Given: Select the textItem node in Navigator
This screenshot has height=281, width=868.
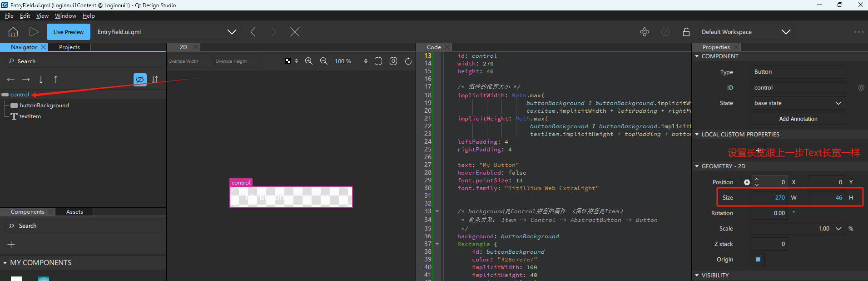Looking at the screenshot, I should pyautogui.click(x=30, y=116).
